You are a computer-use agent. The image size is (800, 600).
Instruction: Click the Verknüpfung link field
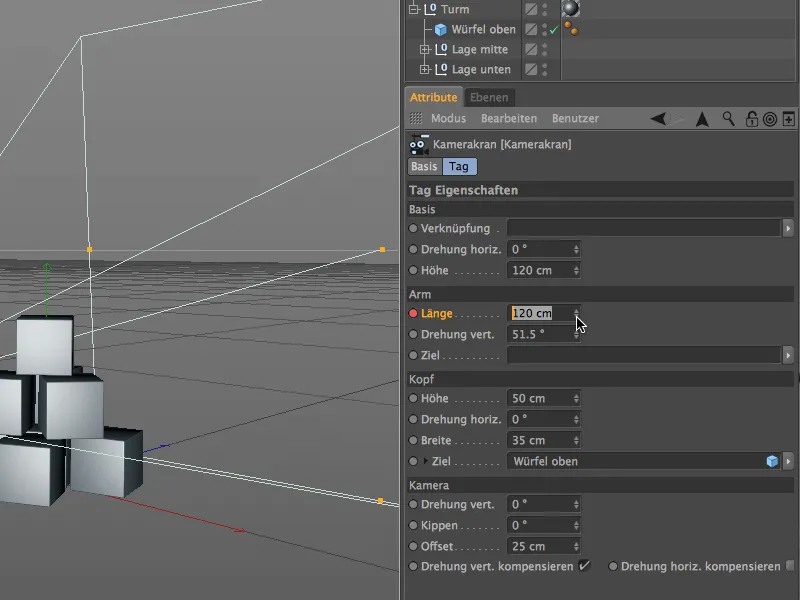[644, 228]
